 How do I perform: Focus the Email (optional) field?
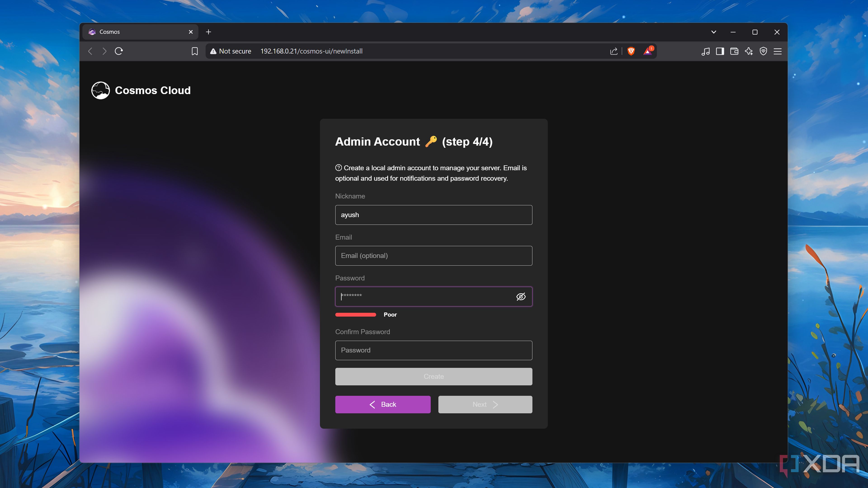434,256
